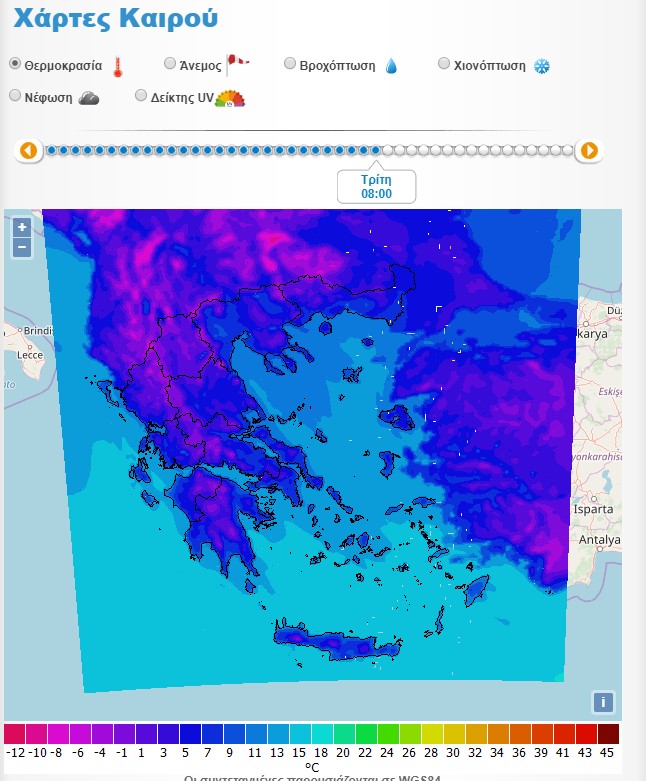646x781 pixels.
Task: Click the Θερμοκρασία label
Action: (x=63, y=66)
